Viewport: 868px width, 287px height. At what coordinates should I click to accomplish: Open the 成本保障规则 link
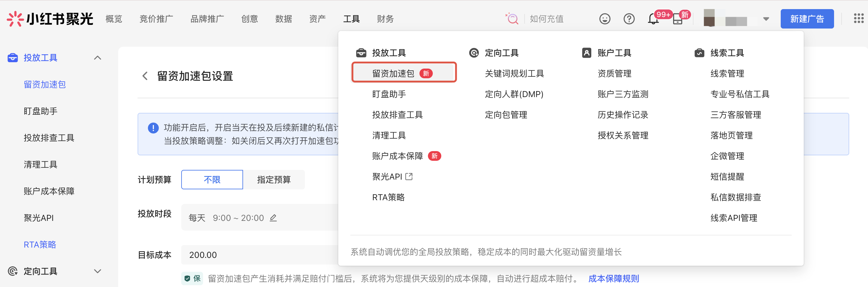tap(613, 279)
